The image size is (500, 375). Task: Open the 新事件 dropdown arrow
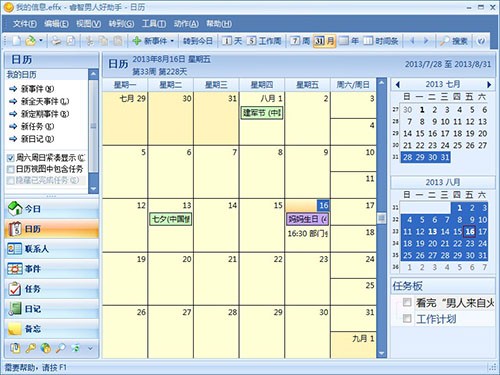pos(172,41)
